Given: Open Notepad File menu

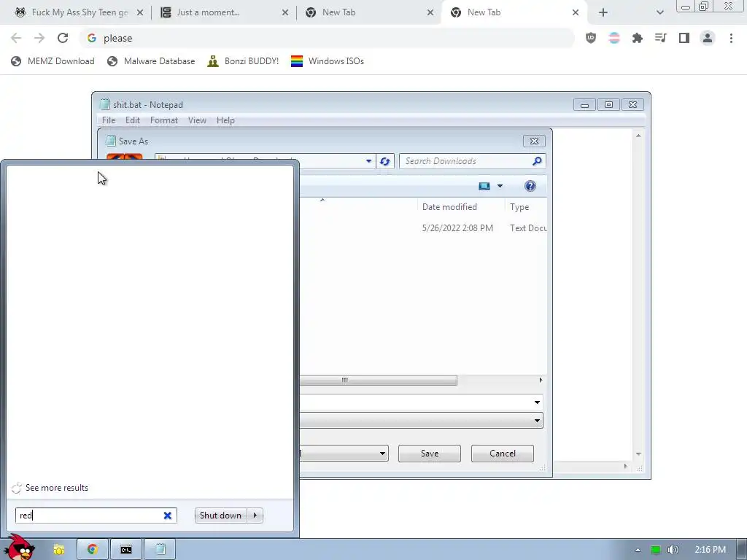Looking at the screenshot, I should click(109, 120).
